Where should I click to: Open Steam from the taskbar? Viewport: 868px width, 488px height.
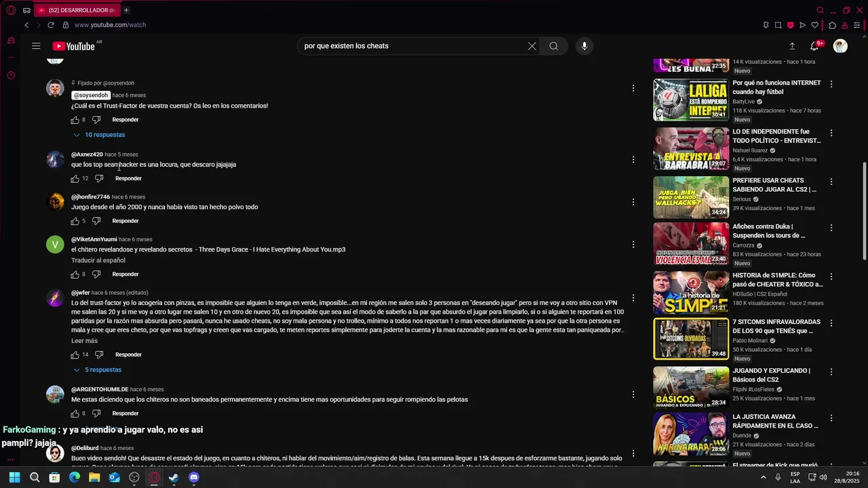tap(174, 477)
